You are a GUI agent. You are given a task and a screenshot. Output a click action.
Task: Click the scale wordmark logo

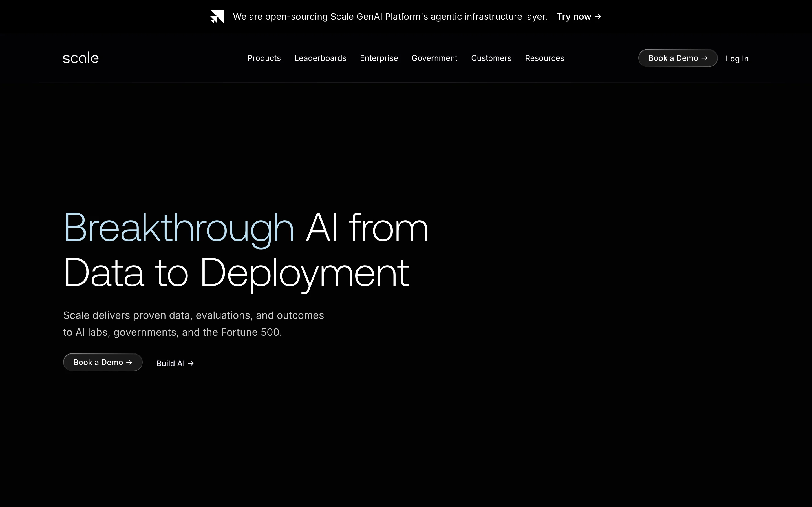coord(81,58)
